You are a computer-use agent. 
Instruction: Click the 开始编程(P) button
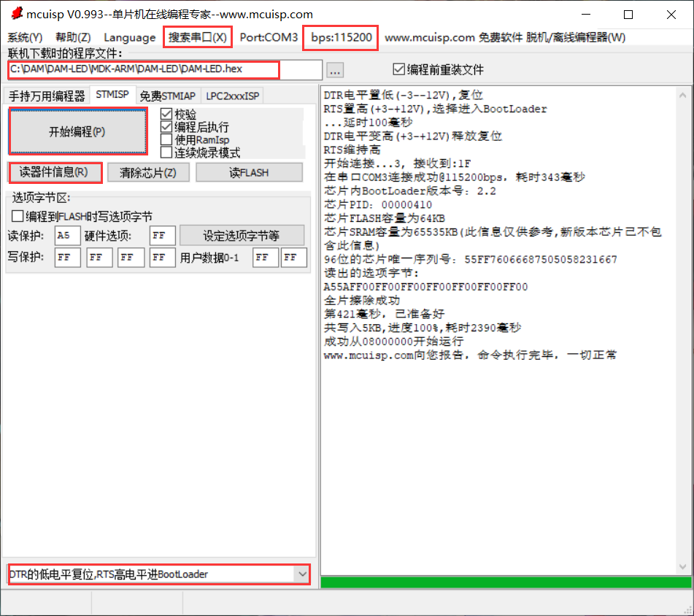point(77,131)
